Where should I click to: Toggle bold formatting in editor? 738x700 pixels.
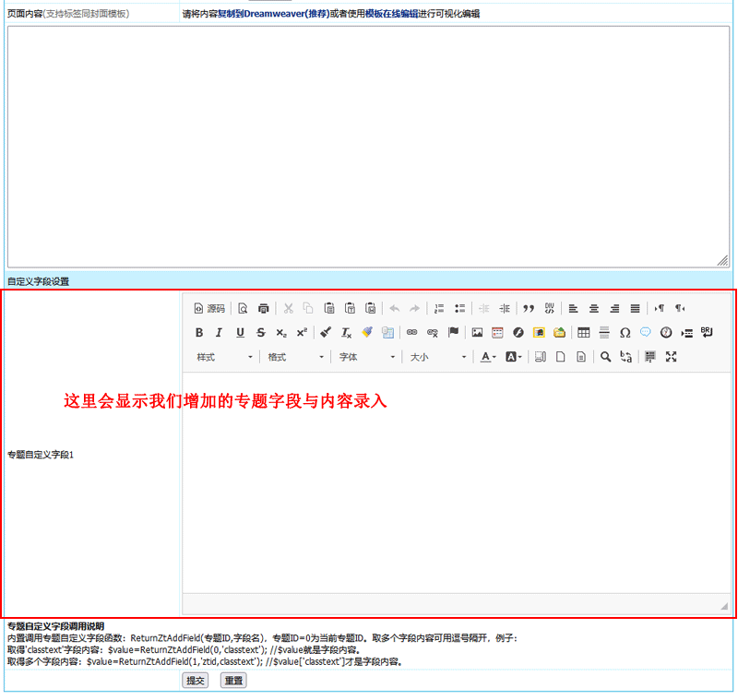tap(198, 332)
